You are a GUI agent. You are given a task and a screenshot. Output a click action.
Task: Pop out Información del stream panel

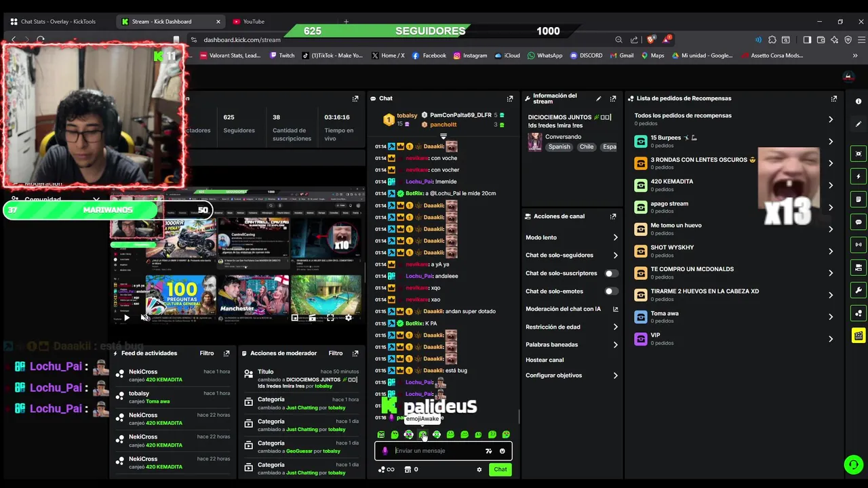613,98
